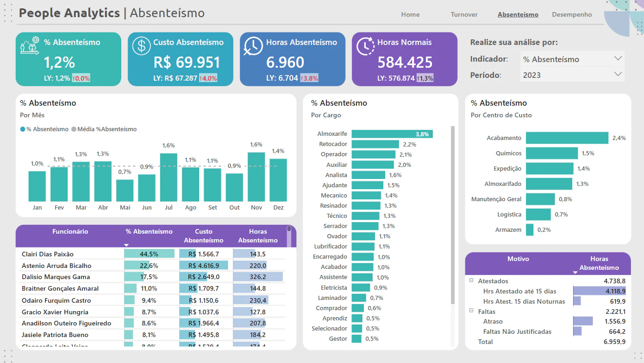Toggle Média %Absenteísmo legend item
The image size is (644, 363).
pyautogui.click(x=104, y=129)
